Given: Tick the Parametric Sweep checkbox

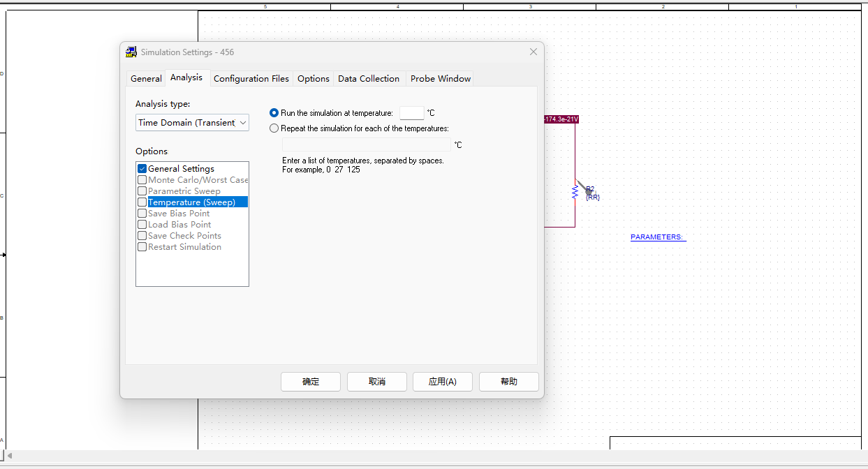Looking at the screenshot, I should coord(142,191).
